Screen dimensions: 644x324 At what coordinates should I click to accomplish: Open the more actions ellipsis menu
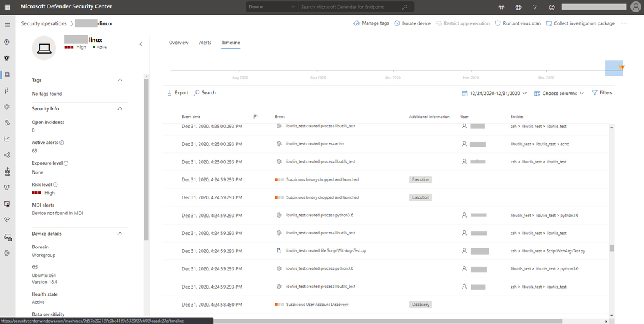pos(624,23)
